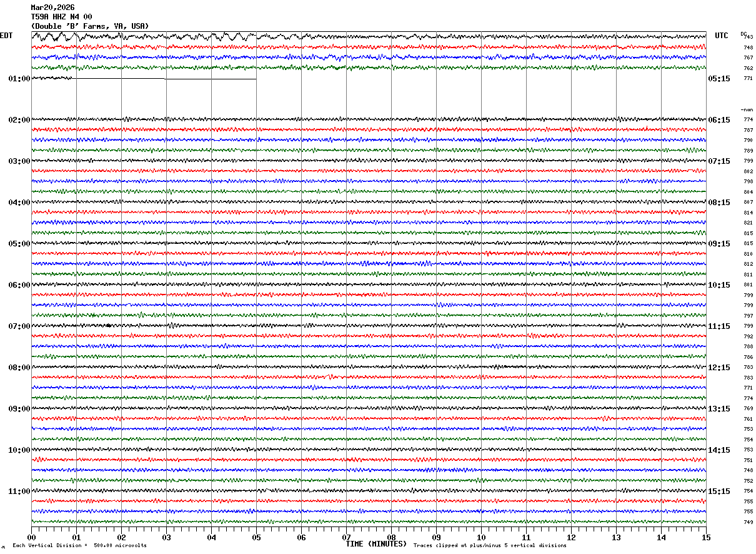This screenshot has height=554, width=756.
Task: Select the 07:00 EDT row label
Action: [19, 326]
